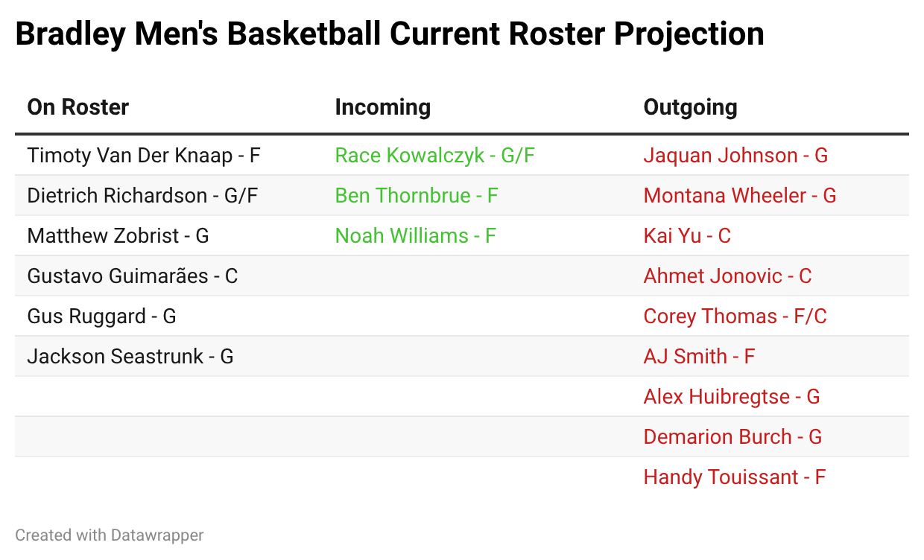924x560 pixels.
Task: Select incoming player Race Kowalczyk
Action: (434, 156)
